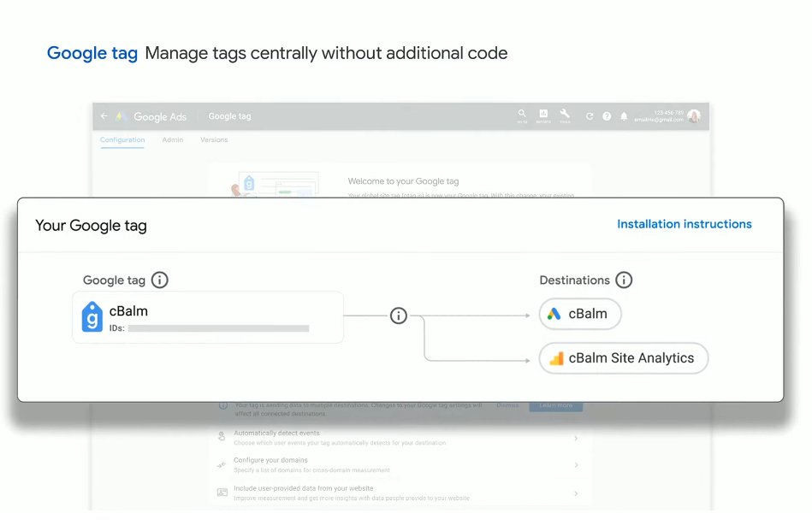Screen dimensions: 812x531
Task: Select the cBalm Site Analytics destination chip
Action: 624,358
